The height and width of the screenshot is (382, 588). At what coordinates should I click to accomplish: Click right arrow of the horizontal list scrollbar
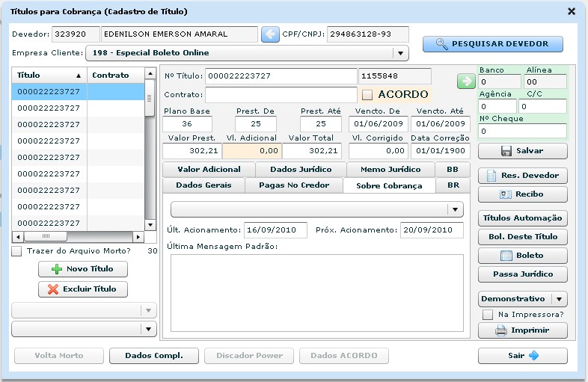pyautogui.click(x=138, y=236)
